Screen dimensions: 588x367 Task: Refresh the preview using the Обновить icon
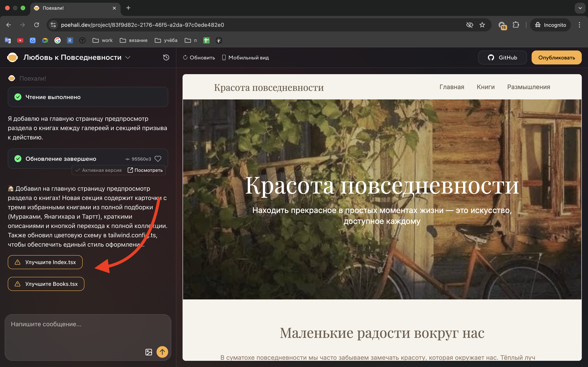point(185,57)
